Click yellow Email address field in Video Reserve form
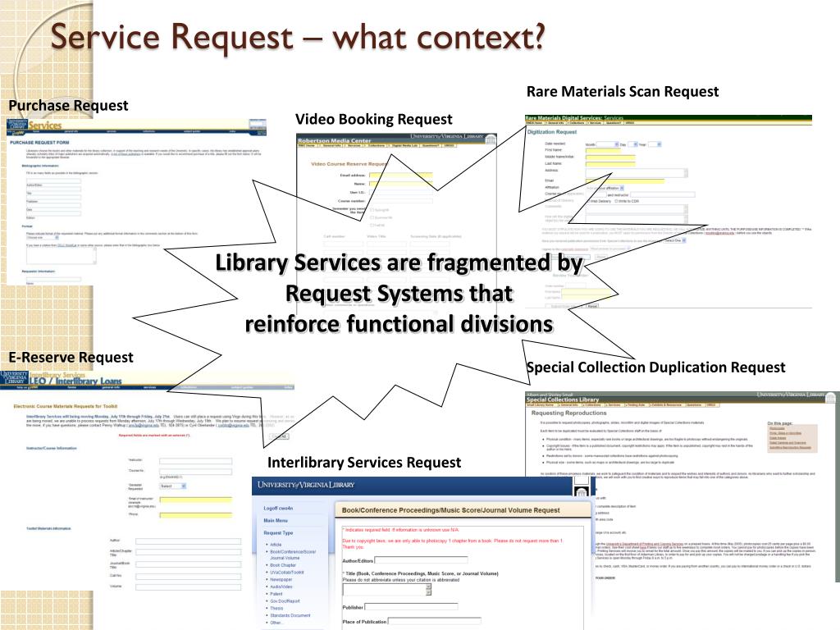Screen dimensions: 840x630 (400, 176)
